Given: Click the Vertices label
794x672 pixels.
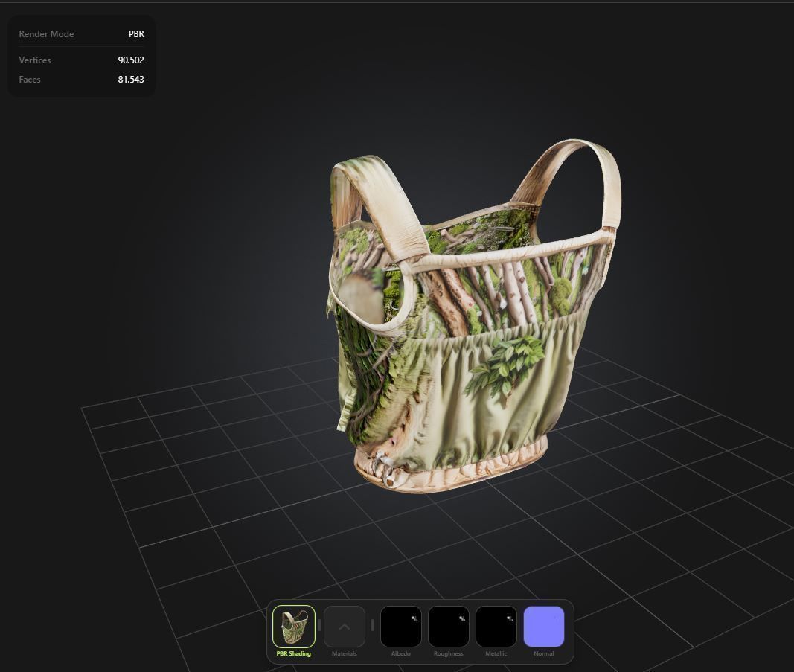Looking at the screenshot, I should coord(35,60).
